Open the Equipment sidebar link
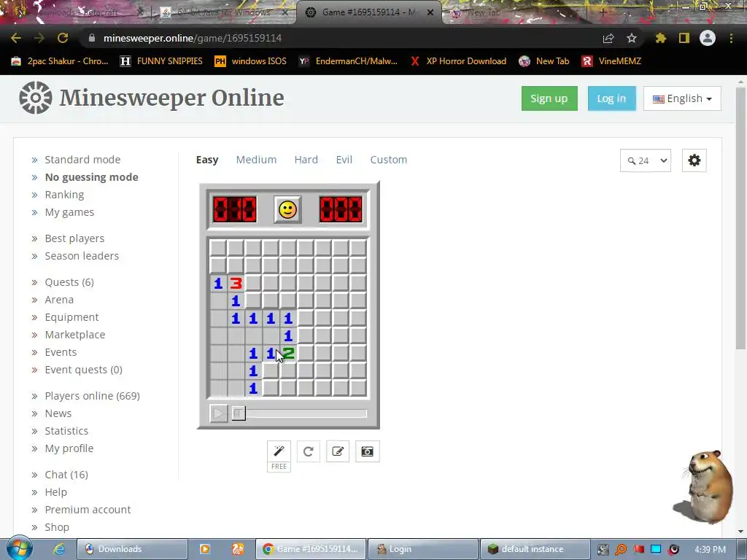Screen dimensions: 747x560 pos(71,318)
